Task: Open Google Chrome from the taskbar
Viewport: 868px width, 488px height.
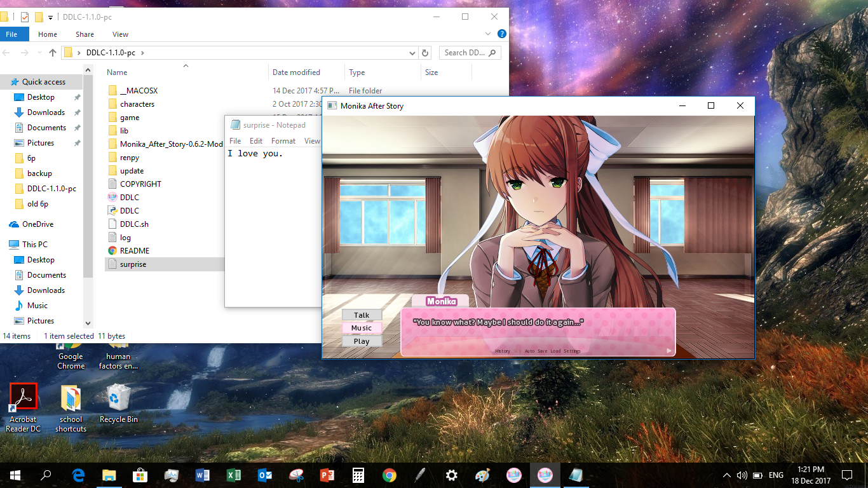Action: click(x=390, y=475)
